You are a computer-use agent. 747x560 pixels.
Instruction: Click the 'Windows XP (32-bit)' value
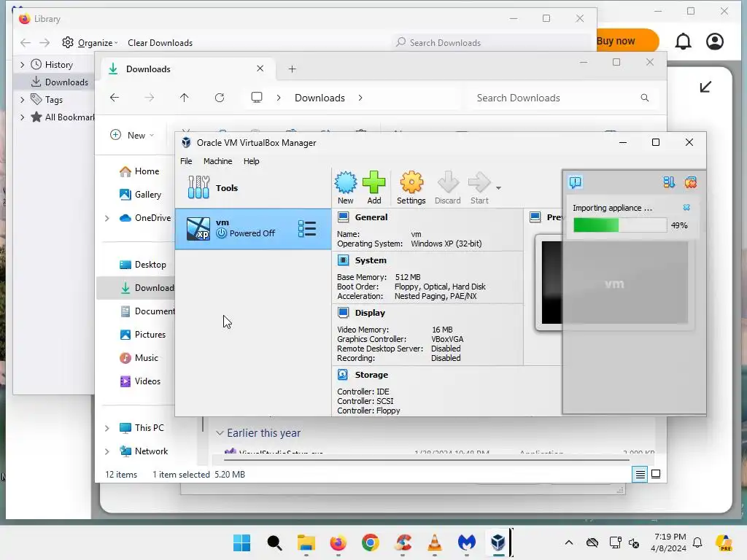(x=446, y=244)
